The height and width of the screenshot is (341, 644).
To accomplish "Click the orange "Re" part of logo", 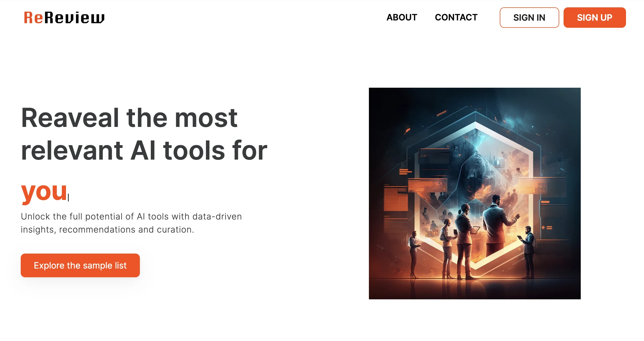I will coord(33,18).
